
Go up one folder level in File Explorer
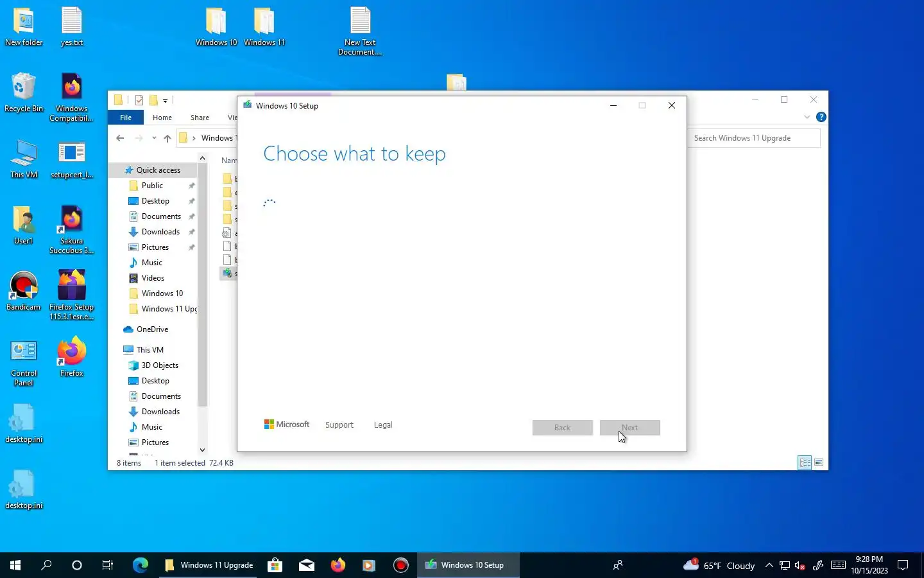click(167, 138)
